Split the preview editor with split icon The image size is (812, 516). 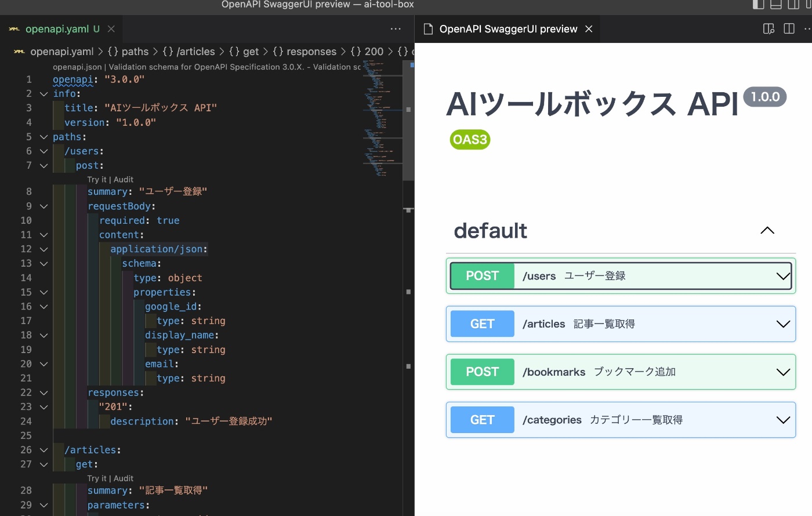coord(789,29)
